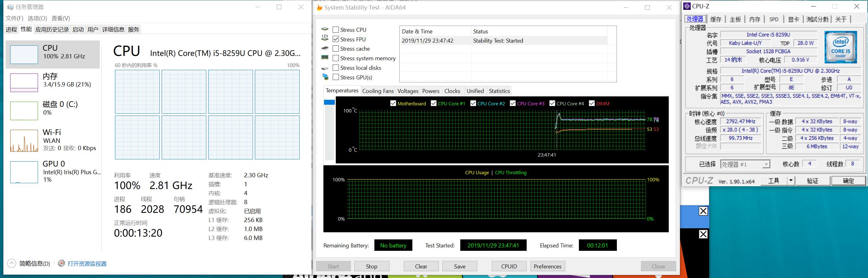Select the 内存 memory graph thumbnail
This screenshot has width=868, height=278.
click(24, 82)
